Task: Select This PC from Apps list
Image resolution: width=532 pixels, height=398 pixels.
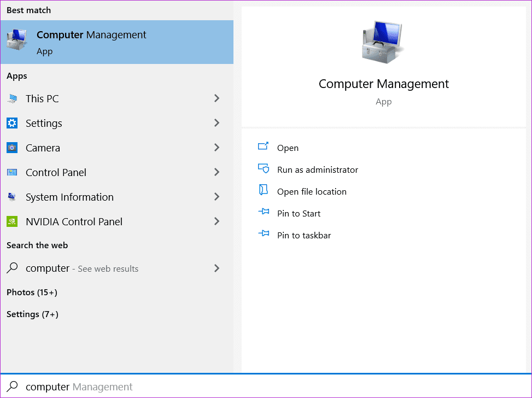Action: (x=116, y=99)
